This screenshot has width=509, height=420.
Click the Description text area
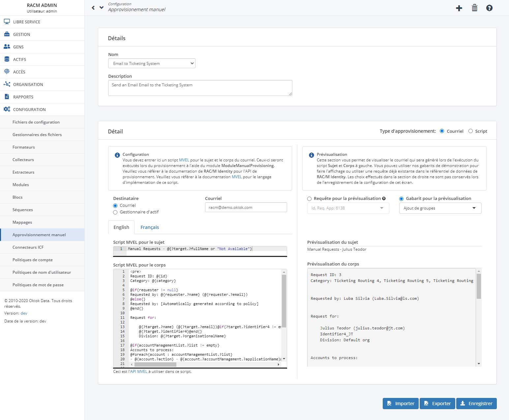200,88
